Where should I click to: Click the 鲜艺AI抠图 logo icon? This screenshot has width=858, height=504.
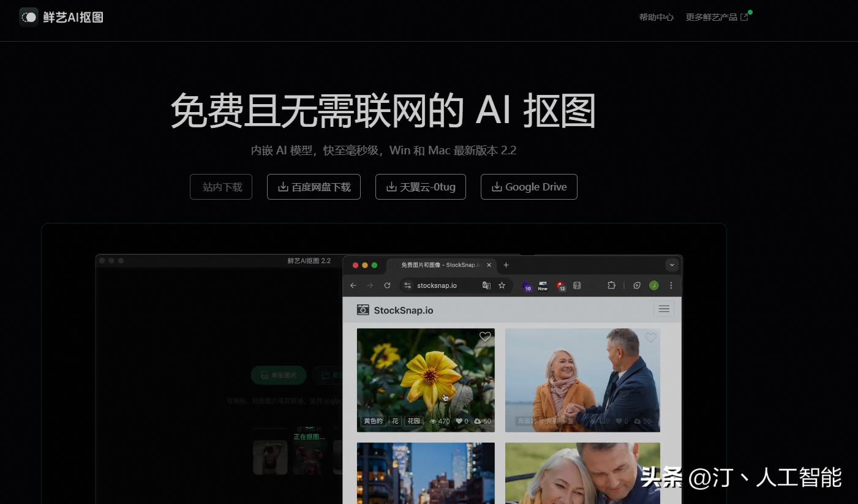click(x=29, y=17)
